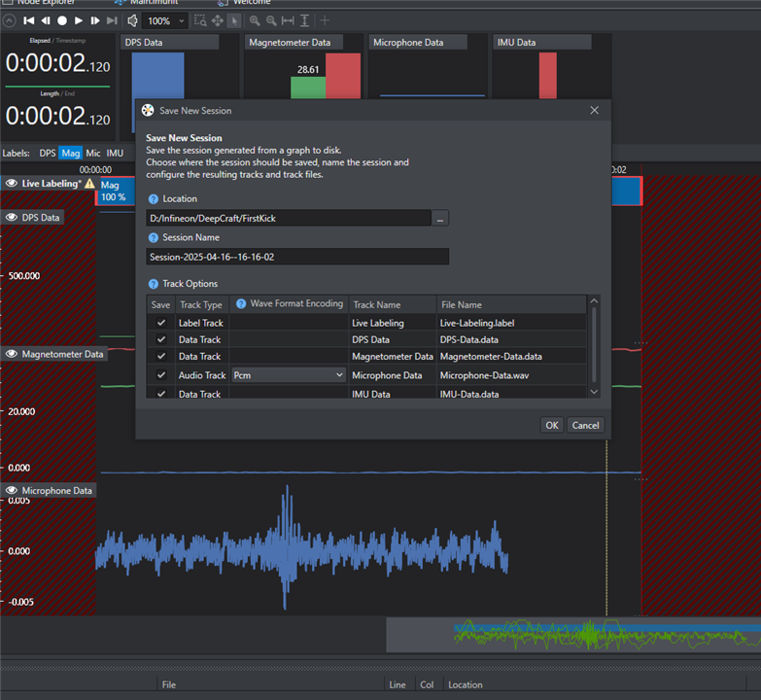Uncheck Save for the IMU Data row
This screenshot has width=761, height=700.
coord(161,394)
